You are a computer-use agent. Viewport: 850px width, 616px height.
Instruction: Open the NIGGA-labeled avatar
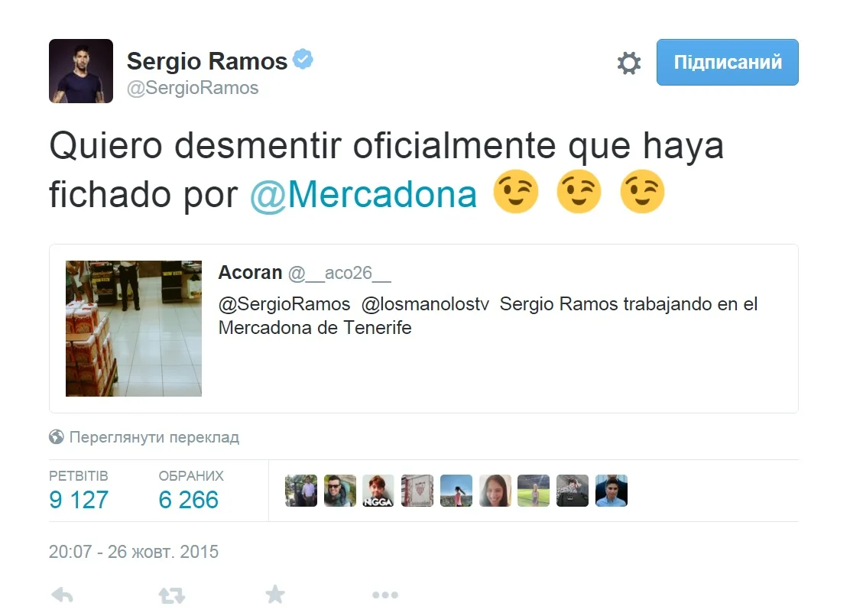point(378,491)
